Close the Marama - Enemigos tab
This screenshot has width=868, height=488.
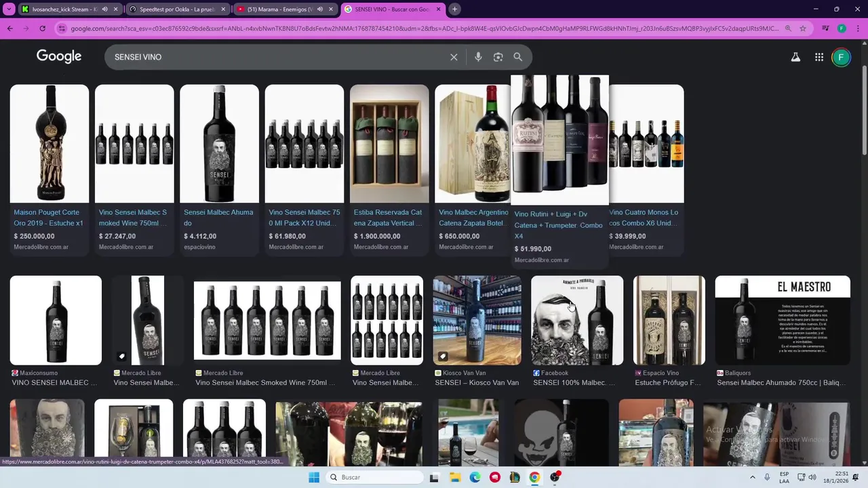click(330, 9)
